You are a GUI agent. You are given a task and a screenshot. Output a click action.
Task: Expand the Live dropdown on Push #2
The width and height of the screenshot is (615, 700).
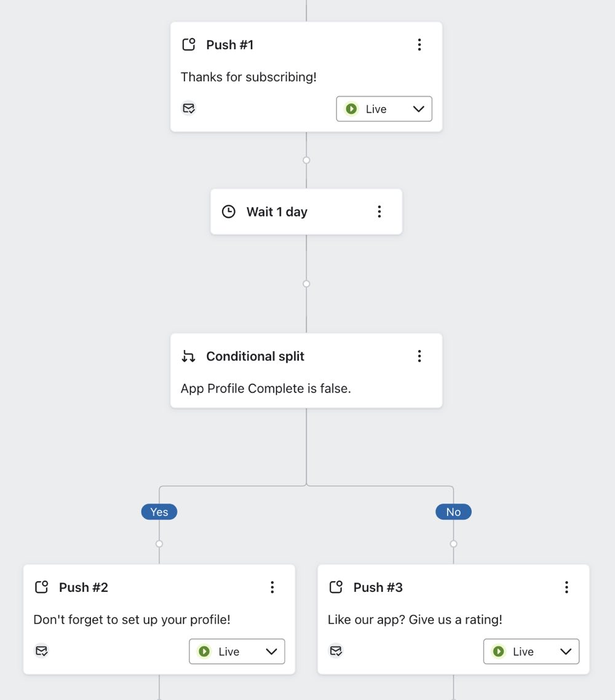(x=272, y=651)
